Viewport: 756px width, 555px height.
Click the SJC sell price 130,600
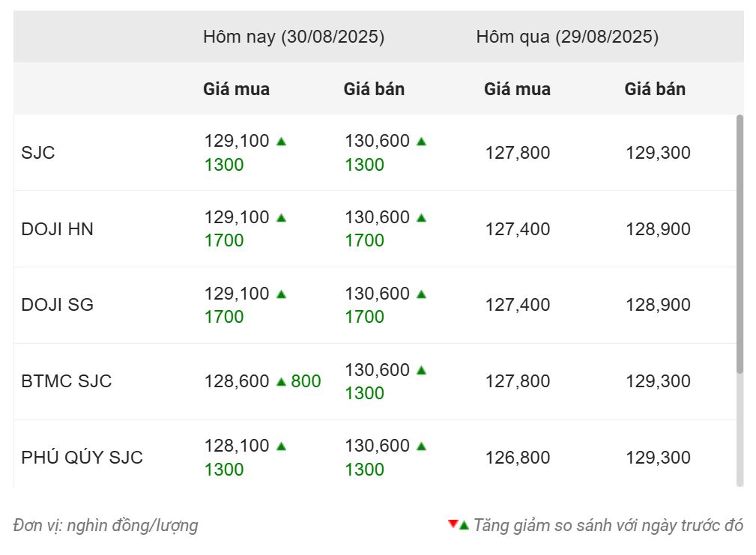[377, 141]
